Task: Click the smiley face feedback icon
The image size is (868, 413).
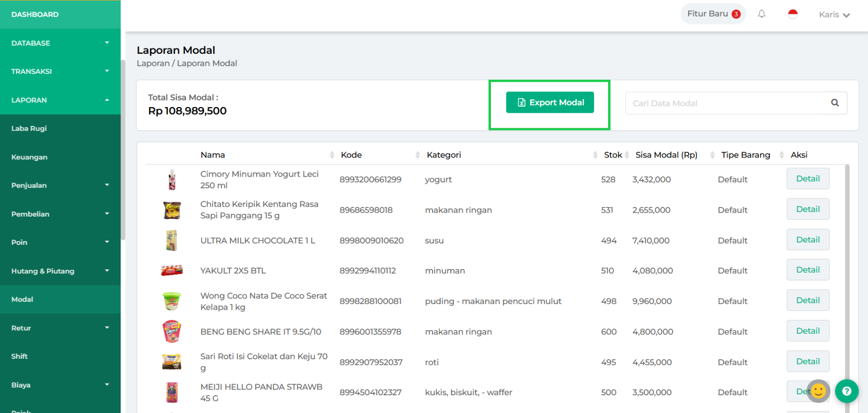Action: (x=819, y=391)
